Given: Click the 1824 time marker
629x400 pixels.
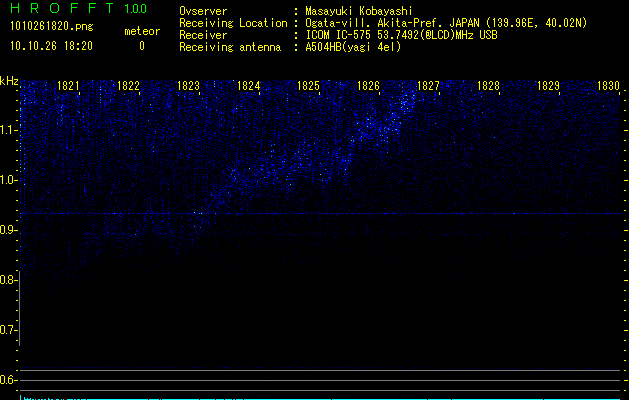Looking at the screenshot, I should 248,86.
